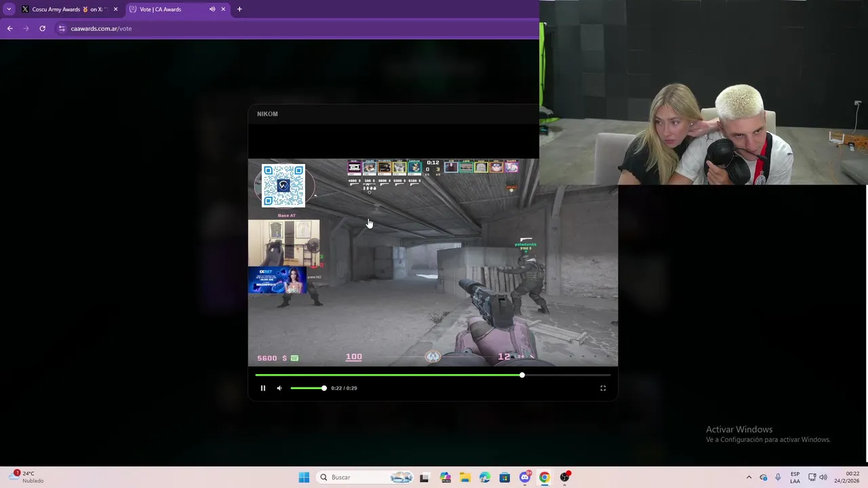Viewport: 868px width, 488px height.
Task: Launch Microsoft 365 Copilot from taskbar
Action: coord(445,477)
